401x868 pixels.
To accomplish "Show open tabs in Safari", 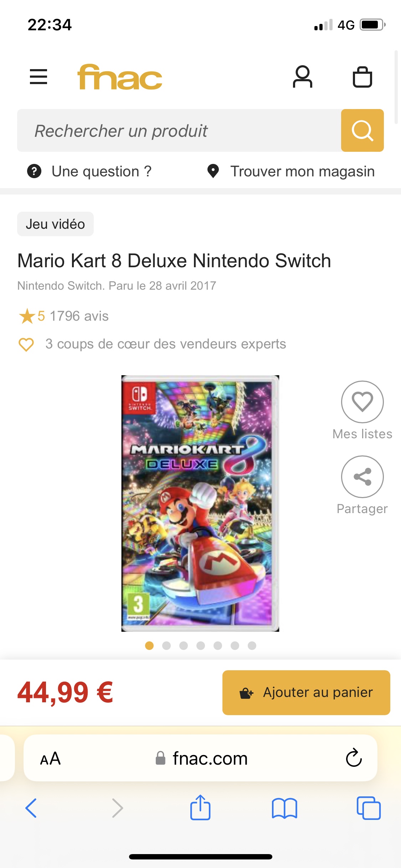I will [x=369, y=808].
